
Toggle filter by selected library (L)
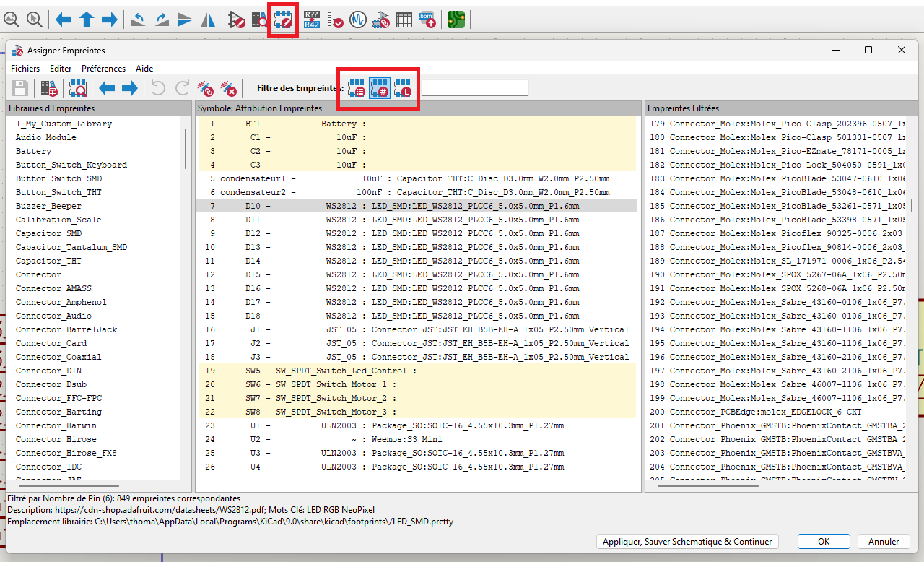(x=403, y=88)
